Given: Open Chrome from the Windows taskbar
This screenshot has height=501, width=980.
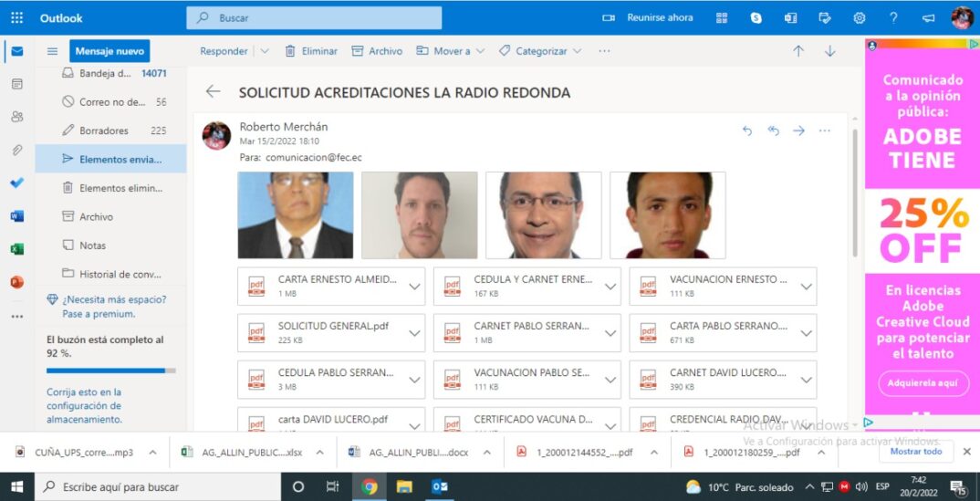Looking at the screenshot, I should point(370,486).
